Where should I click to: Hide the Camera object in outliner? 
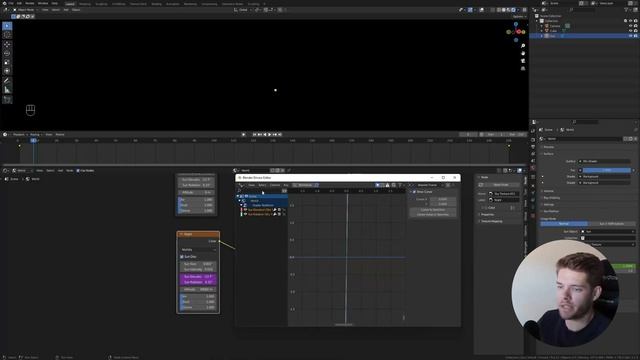click(x=631, y=26)
